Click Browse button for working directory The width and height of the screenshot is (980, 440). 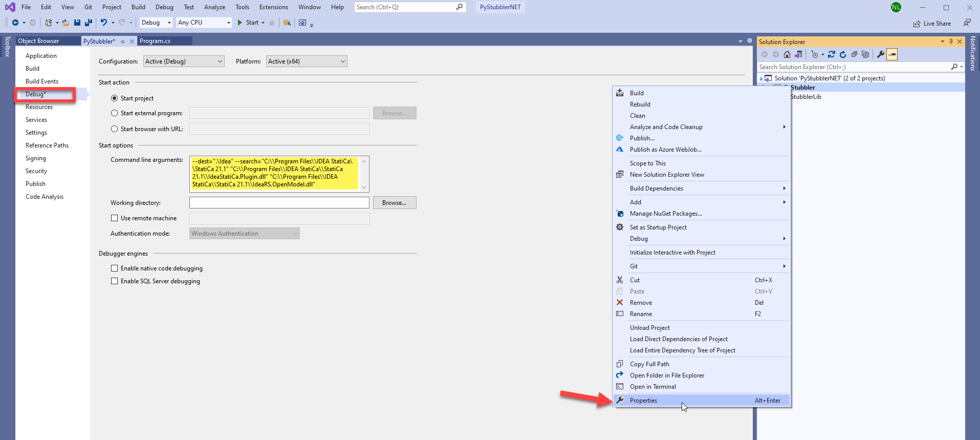[395, 203]
